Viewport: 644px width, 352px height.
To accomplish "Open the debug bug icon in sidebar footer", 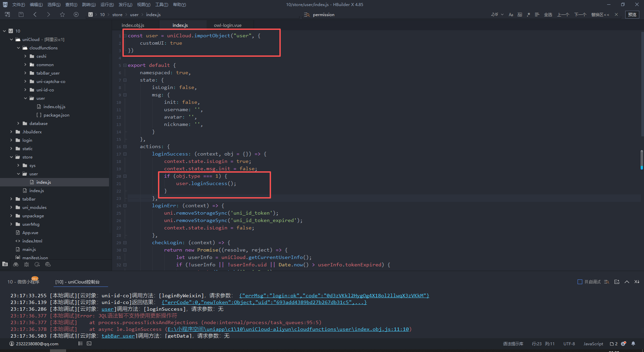I will pyautogui.click(x=26, y=264).
